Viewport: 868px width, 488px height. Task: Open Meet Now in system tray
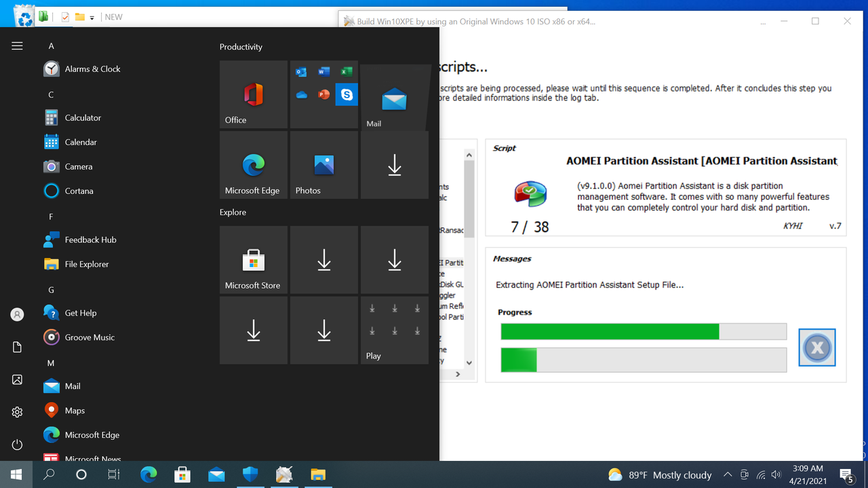[x=745, y=475]
